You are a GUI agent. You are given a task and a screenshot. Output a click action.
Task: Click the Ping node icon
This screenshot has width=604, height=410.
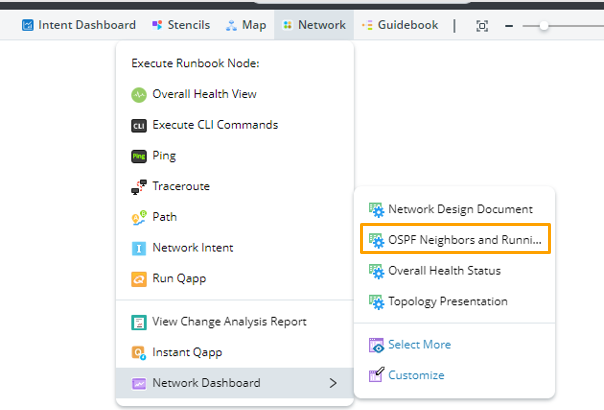click(139, 156)
